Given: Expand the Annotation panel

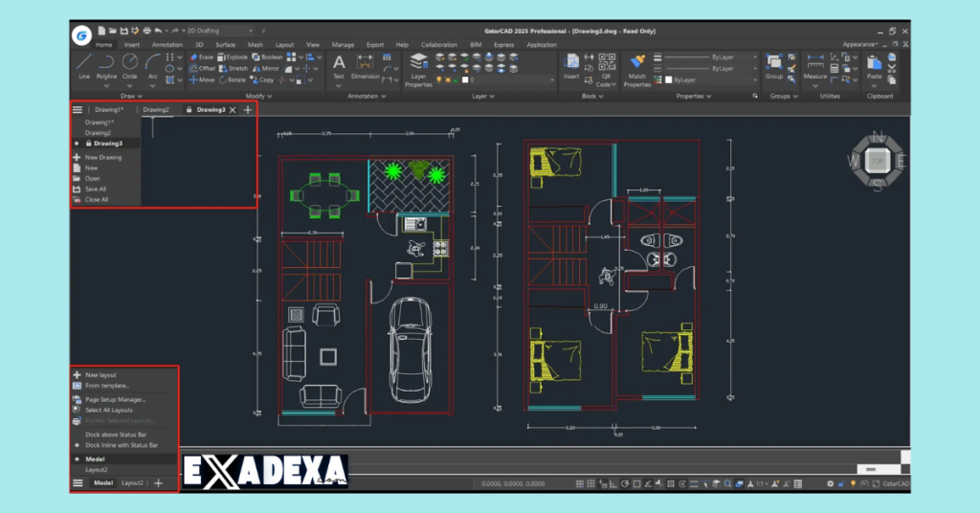Looking at the screenshot, I should (x=367, y=97).
